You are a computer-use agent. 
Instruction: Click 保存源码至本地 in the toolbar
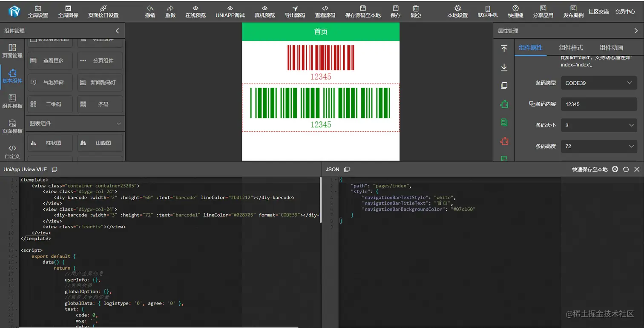coord(363,12)
